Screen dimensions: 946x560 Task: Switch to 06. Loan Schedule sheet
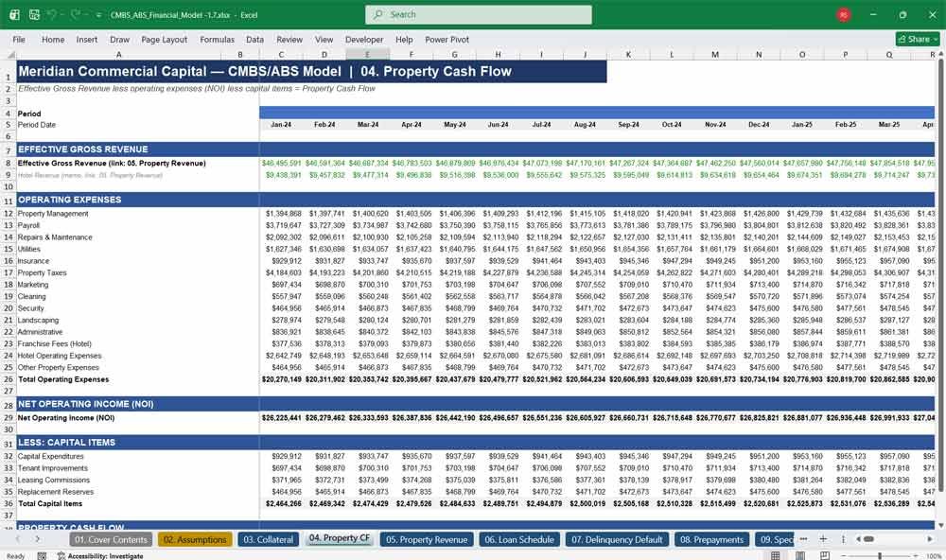pos(519,539)
